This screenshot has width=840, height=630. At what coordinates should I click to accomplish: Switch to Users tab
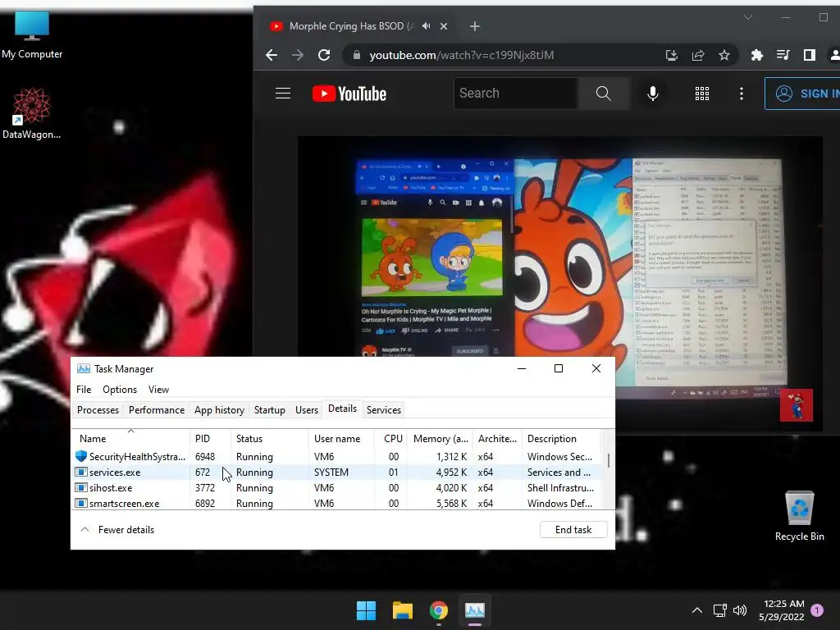(x=307, y=410)
